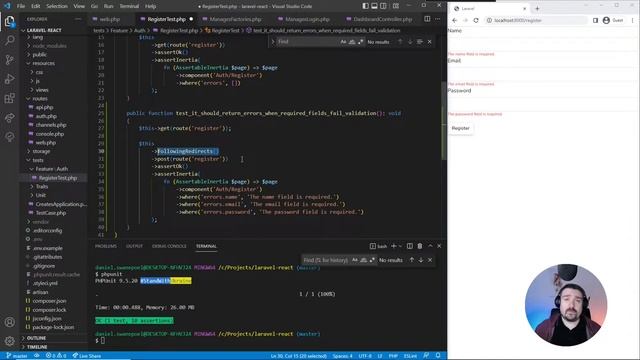Open the File menu
640x360 pixels.
(x=21, y=6)
